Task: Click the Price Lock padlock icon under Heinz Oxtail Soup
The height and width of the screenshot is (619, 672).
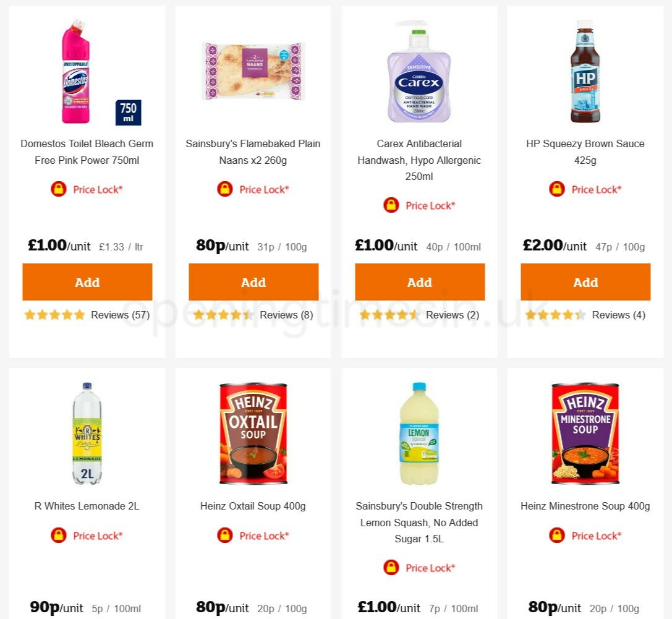Action: pyautogui.click(x=225, y=536)
